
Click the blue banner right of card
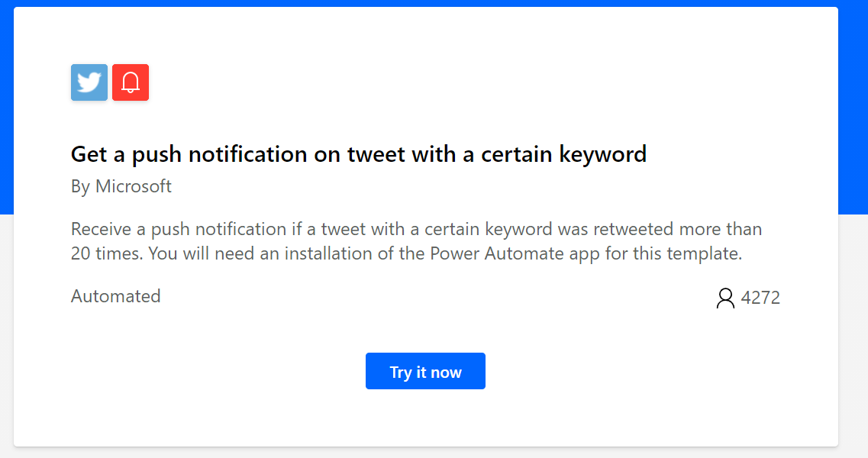point(853,111)
